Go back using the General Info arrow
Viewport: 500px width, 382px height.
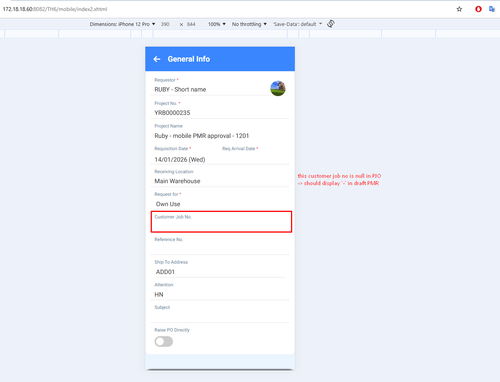157,59
